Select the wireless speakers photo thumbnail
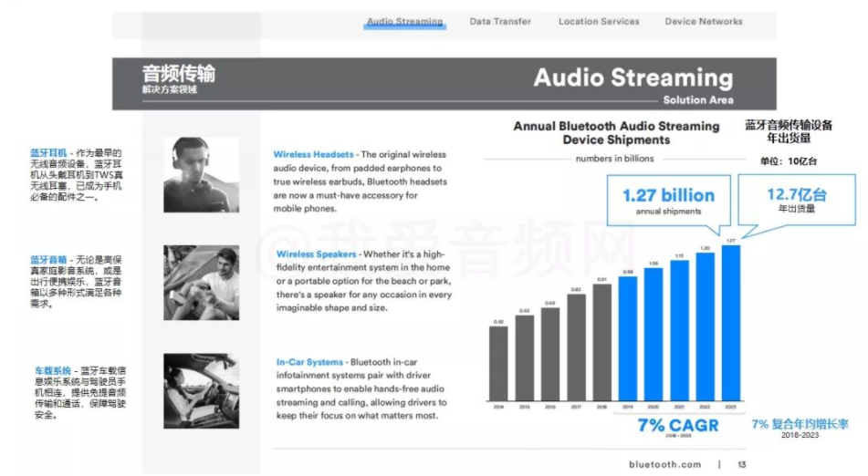 202,282
